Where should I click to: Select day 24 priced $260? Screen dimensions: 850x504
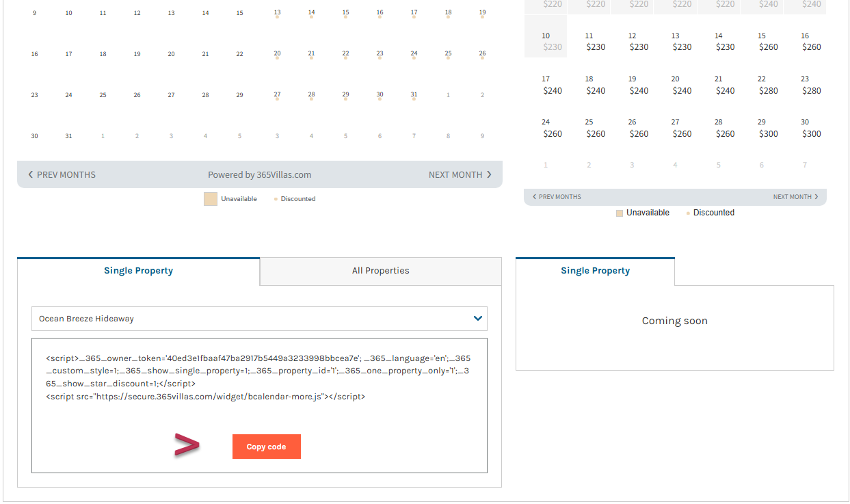point(553,128)
